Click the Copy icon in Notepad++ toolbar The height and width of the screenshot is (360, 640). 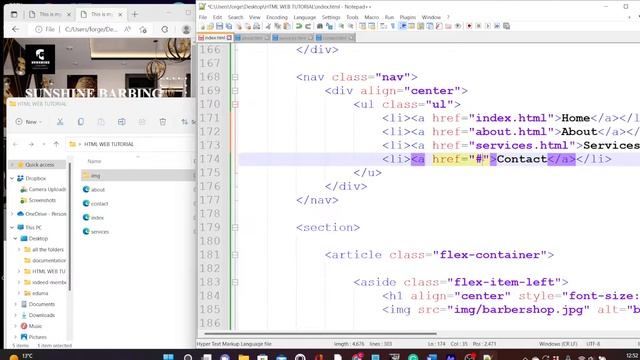click(278, 26)
